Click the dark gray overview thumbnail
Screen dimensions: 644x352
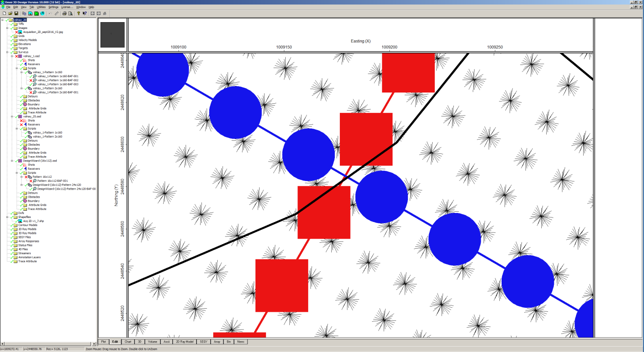click(112, 35)
